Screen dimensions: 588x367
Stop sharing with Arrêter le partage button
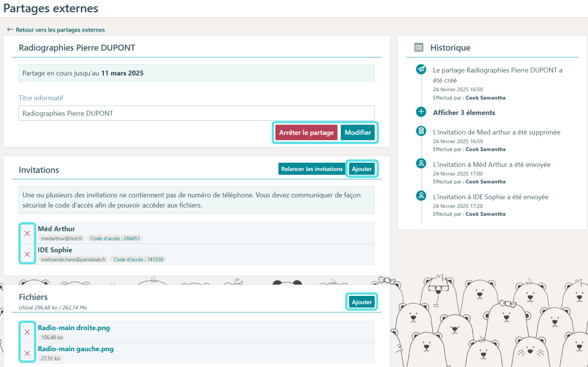(306, 133)
